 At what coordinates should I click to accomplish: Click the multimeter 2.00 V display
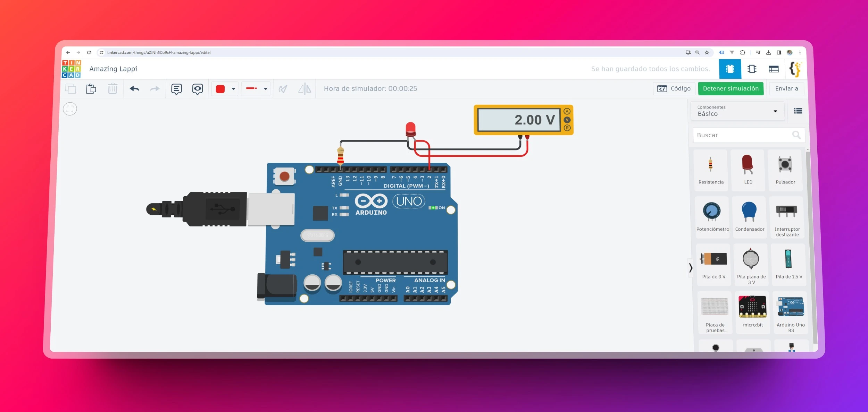tap(519, 120)
